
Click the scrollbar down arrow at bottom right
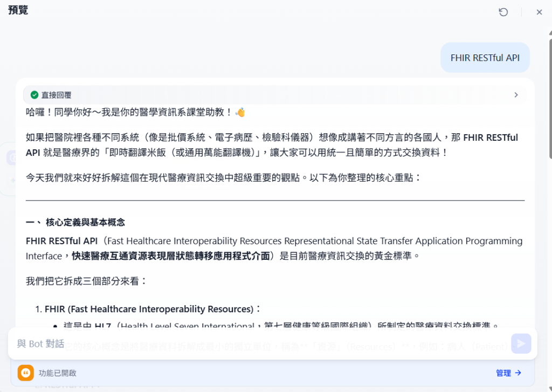(x=550, y=389)
